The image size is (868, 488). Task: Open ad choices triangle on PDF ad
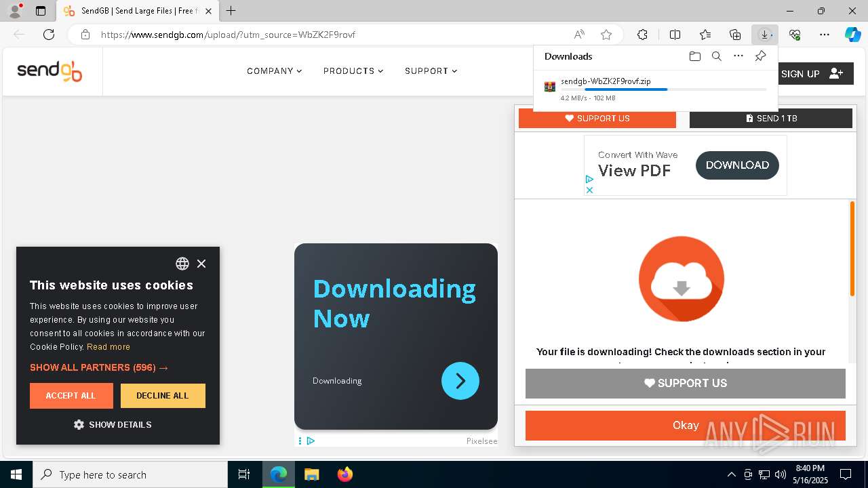pos(589,180)
